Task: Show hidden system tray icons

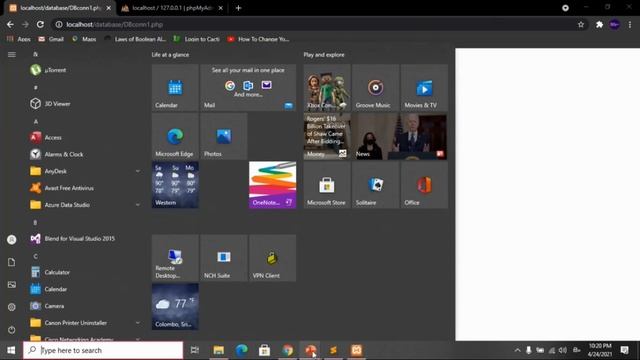Action: (x=517, y=350)
